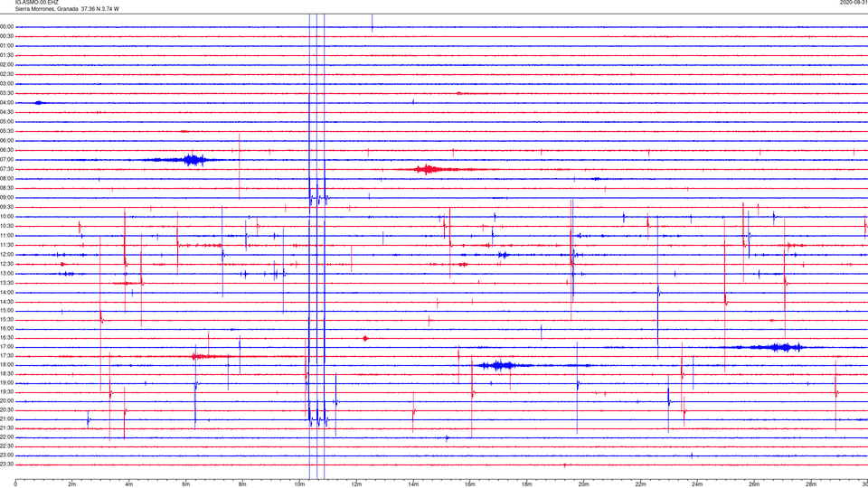Viewport: 868px width, 488px height.
Task: Choose the 11:30 time label
Action: [x=6, y=245]
